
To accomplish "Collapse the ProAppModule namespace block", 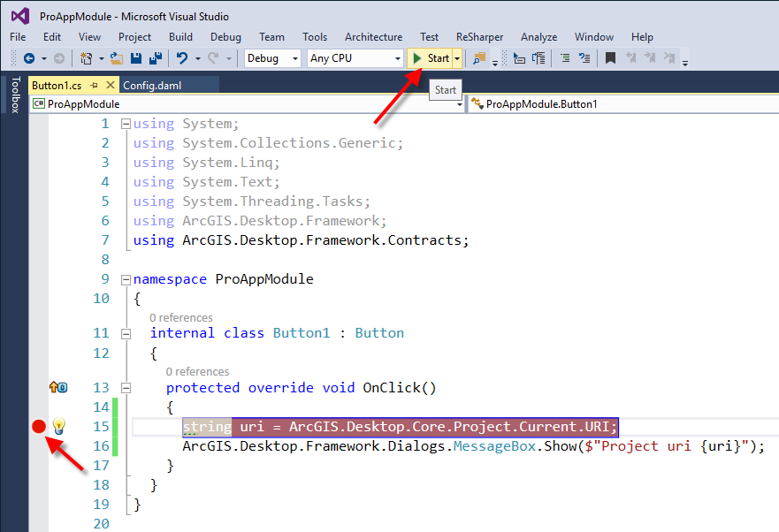I will tap(125, 278).
